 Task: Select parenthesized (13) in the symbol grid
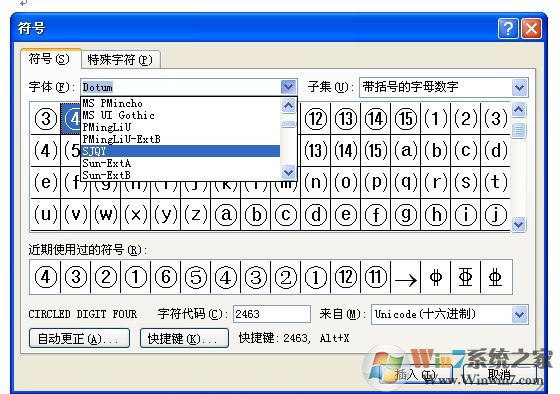(316, 150)
